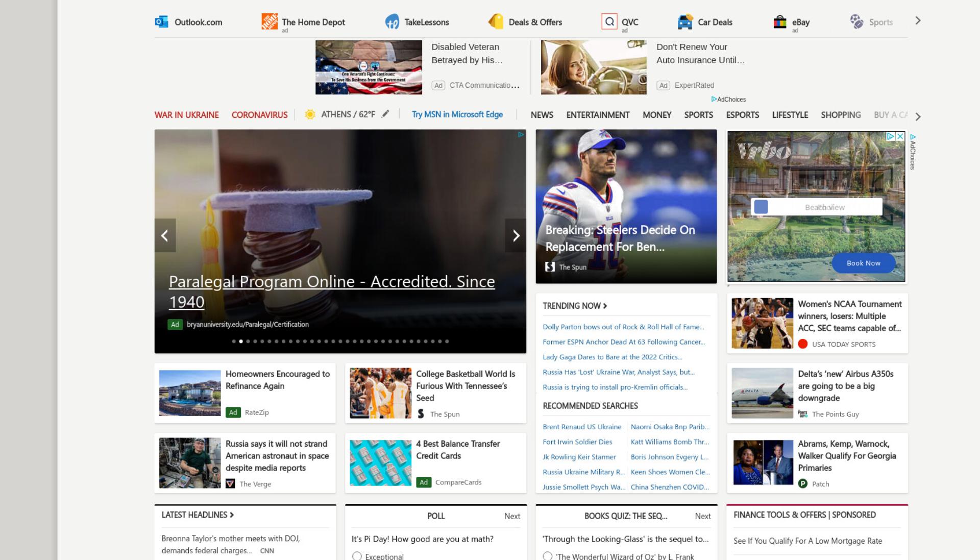Viewport: 980px width, 560px height.
Task: Select the last carousel pagination dot
Action: (447, 341)
